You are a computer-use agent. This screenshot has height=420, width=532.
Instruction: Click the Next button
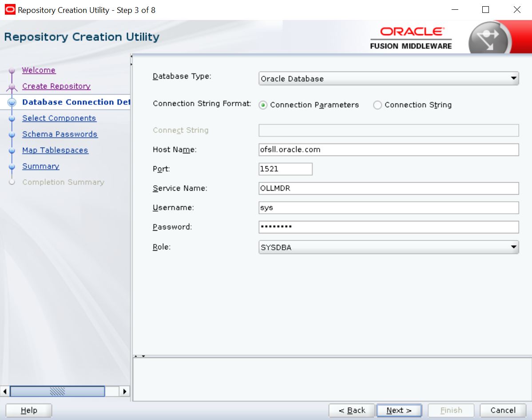tap(399, 410)
